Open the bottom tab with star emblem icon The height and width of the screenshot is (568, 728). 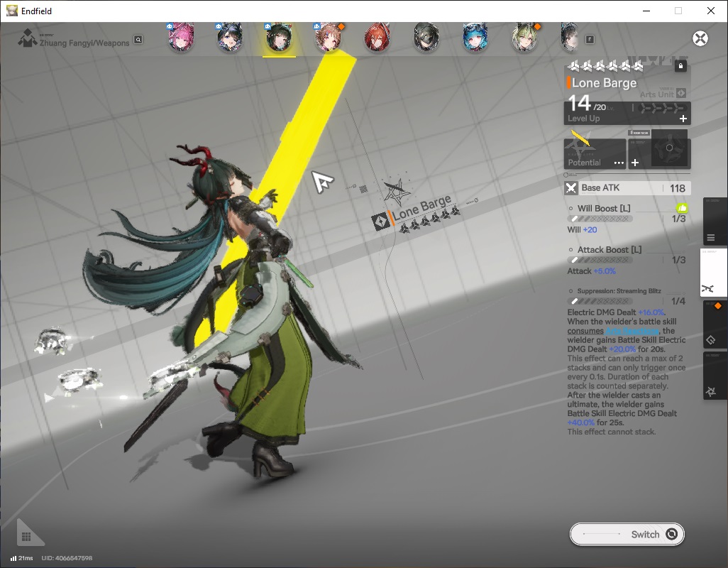click(x=714, y=376)
